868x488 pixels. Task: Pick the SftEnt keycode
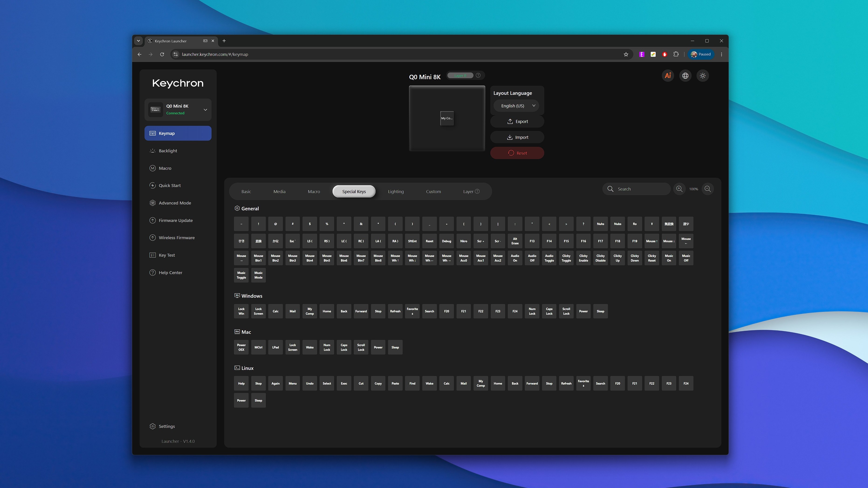(412, 241)
